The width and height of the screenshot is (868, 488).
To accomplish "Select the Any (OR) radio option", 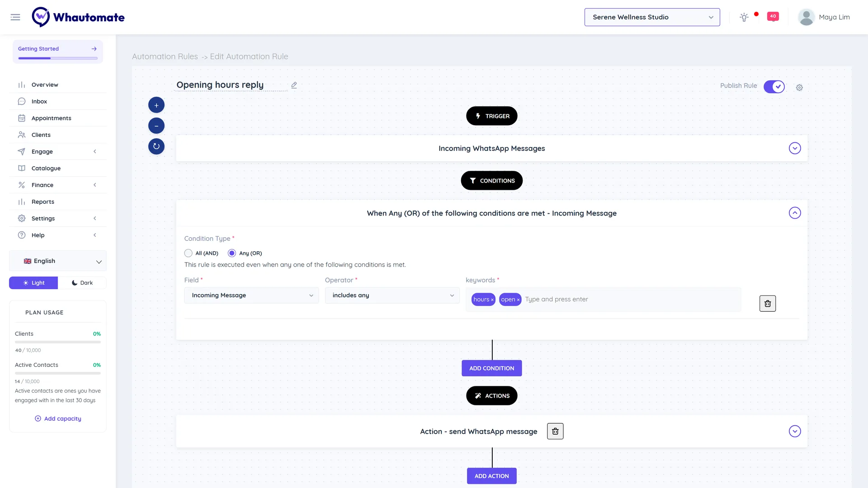I will point(232,253).
